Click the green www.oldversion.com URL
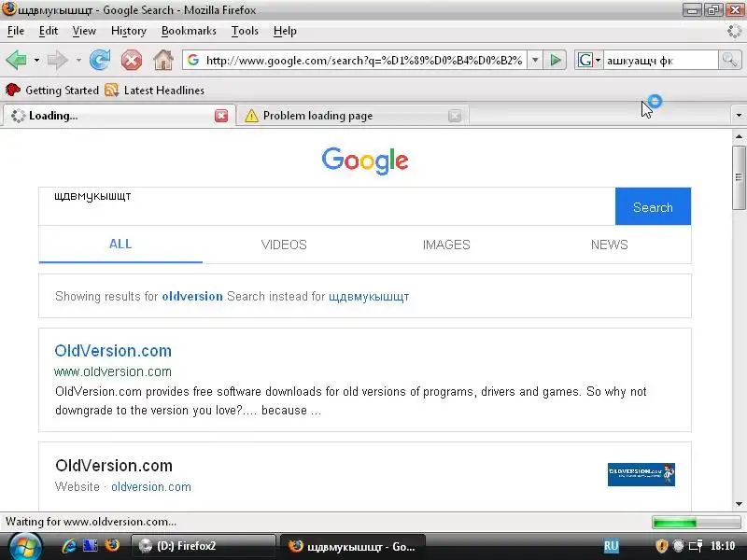 point(113,371)
